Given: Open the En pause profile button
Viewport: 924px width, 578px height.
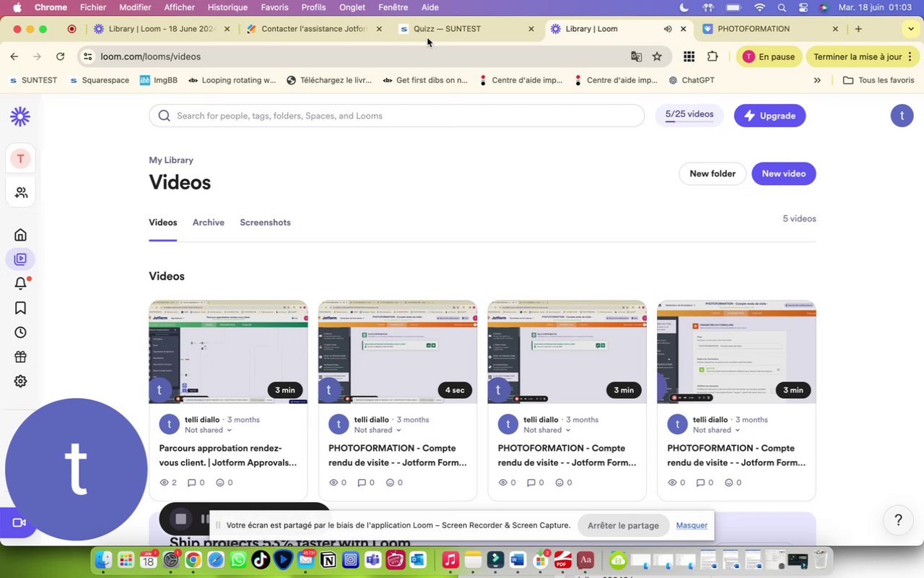Looking at the screenshot, I should pos(769,56).
